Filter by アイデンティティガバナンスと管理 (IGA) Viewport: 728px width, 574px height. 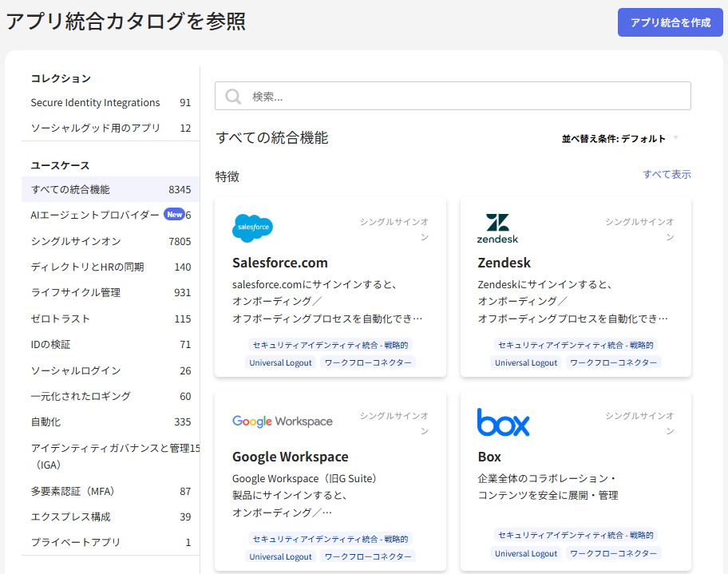[x=110, y=457]
